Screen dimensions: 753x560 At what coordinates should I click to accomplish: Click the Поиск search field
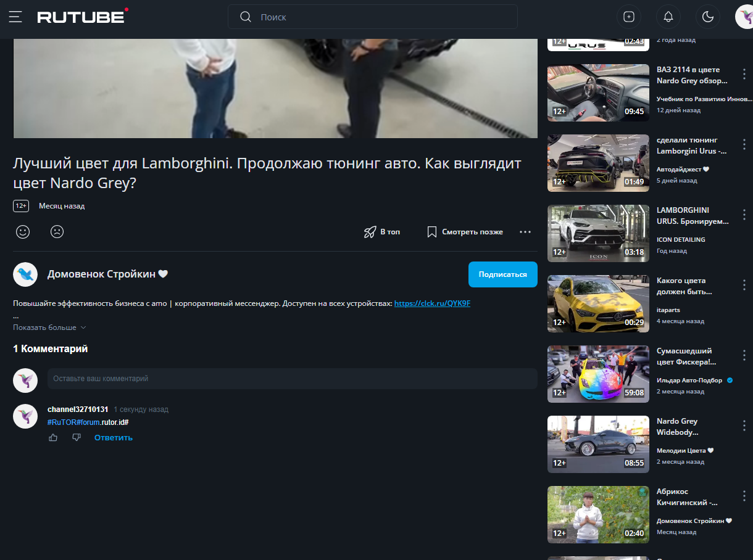(x=372, y=17)
